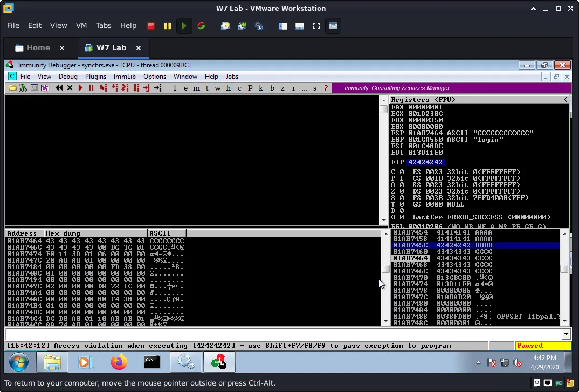The height and width of the screenshot is (392, 579).
Task: Open help with the red question mark
Action: click(326, 88)
